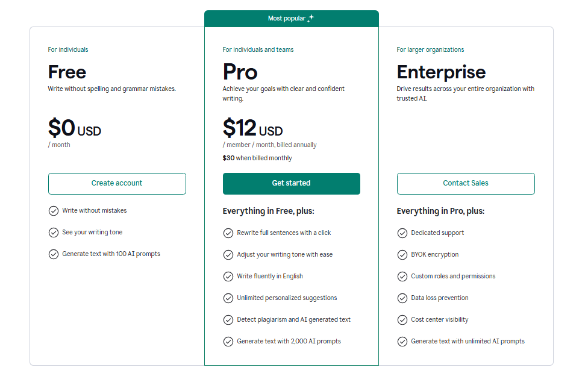Click the sparkle icon beside Most popular
Viewport: 588px width, 391px height.
(x=310, y=19)
